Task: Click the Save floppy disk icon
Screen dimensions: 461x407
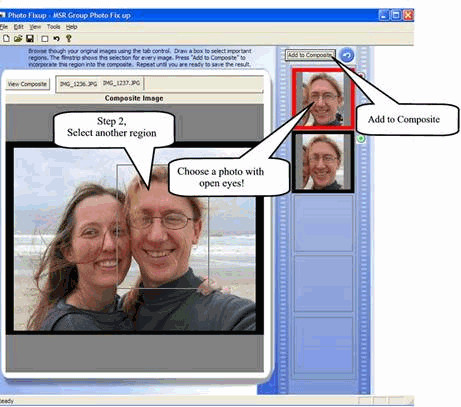Action: [30, 39]
